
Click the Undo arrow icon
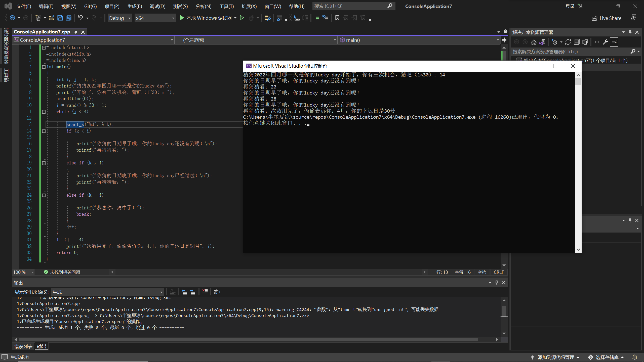point(80,18)
